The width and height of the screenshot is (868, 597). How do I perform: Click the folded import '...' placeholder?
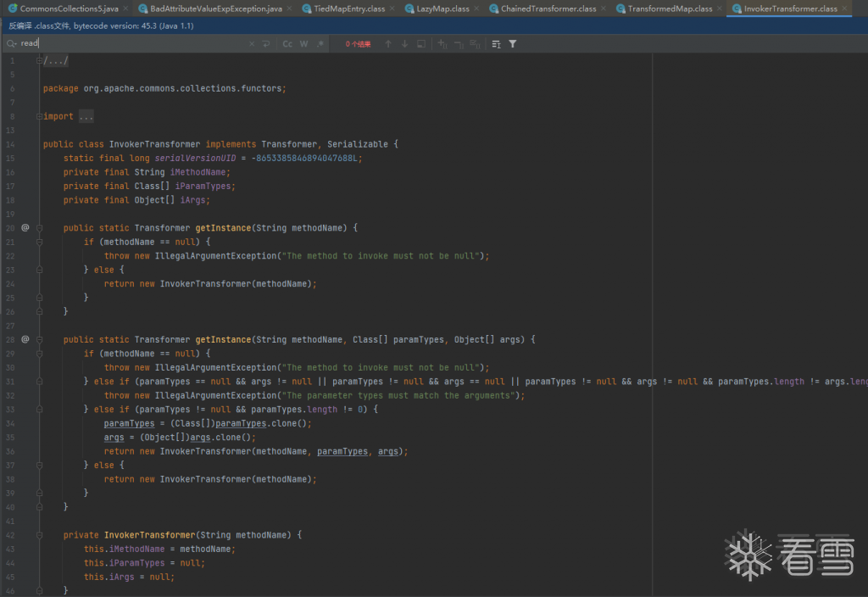point(86,116)
